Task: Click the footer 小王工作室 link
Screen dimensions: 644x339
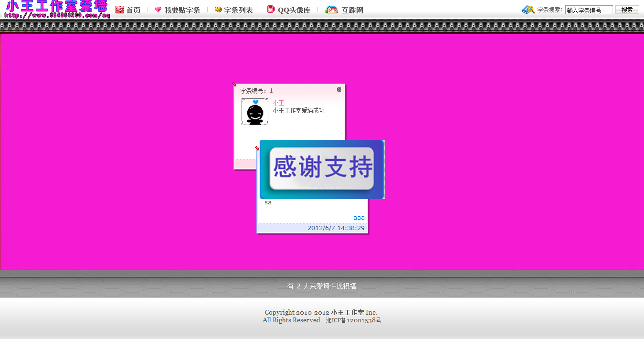Action: [348, 313]
